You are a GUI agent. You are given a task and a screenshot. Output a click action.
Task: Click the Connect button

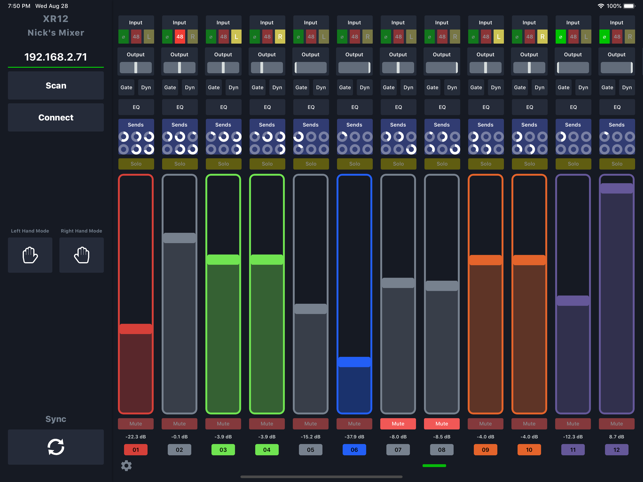point(56,117)
